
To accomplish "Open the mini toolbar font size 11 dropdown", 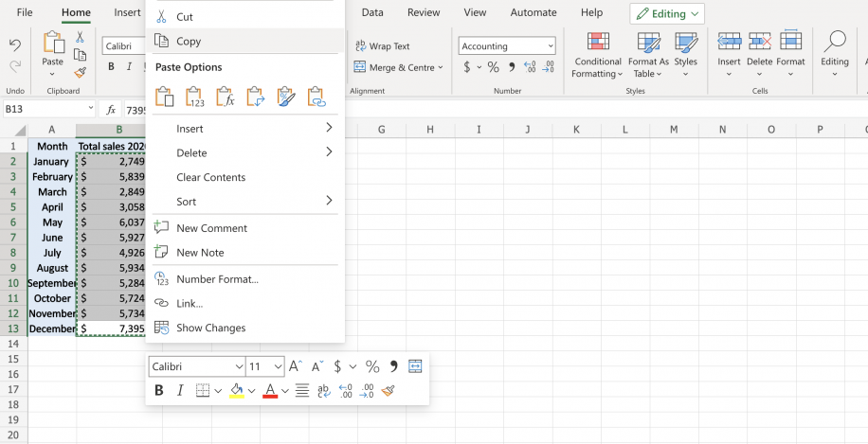I will (x=278, y=366).
